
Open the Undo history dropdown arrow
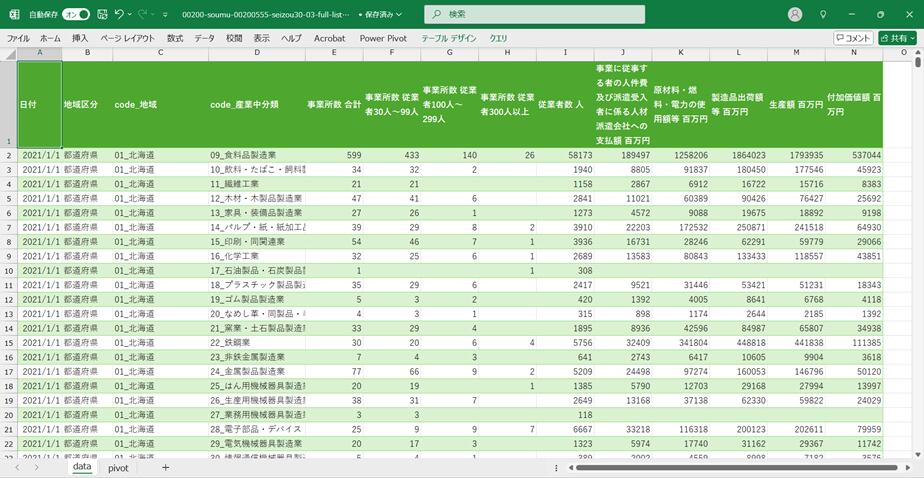pyautogui.click(x=131, y=15)
